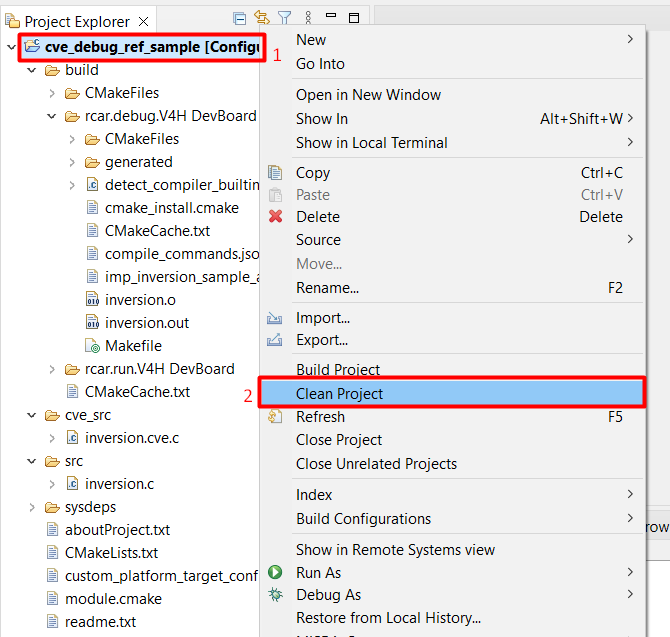Image resolution: width=670 pixels, height=637 pixels.
Task: Expand the sysdeps folder
Action: pos(32,507)
